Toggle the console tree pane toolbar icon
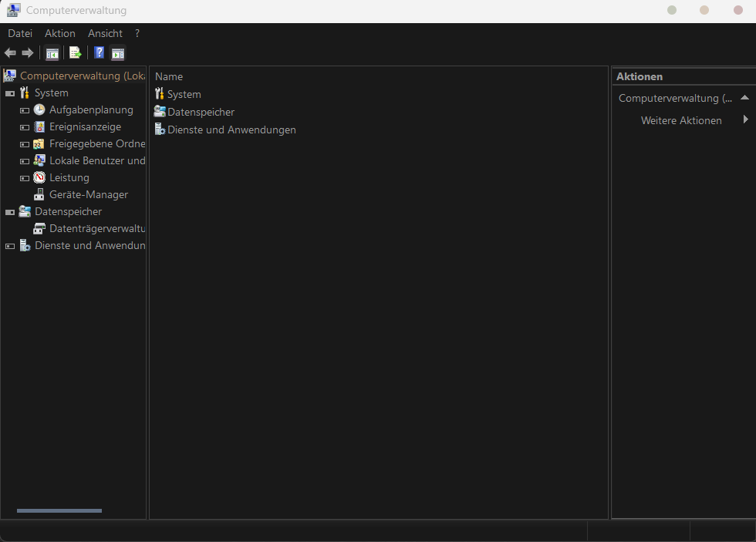The width and height of the screenshot is (756, 542). (x=52, y=53)
